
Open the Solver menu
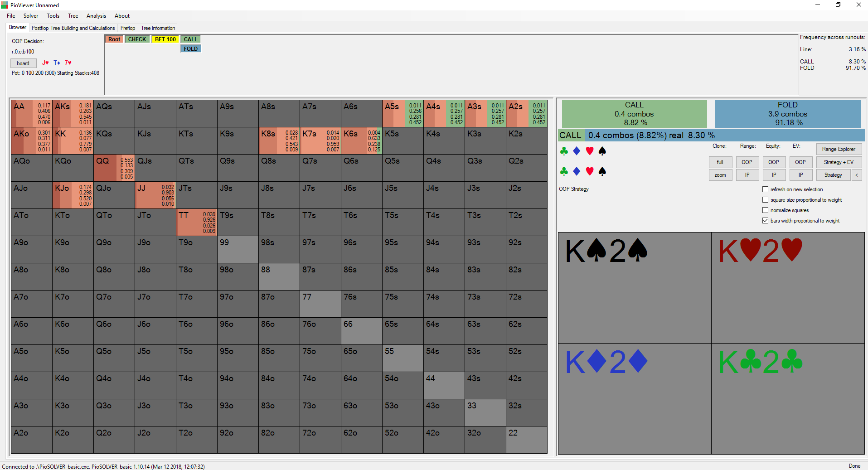[31, 16]
